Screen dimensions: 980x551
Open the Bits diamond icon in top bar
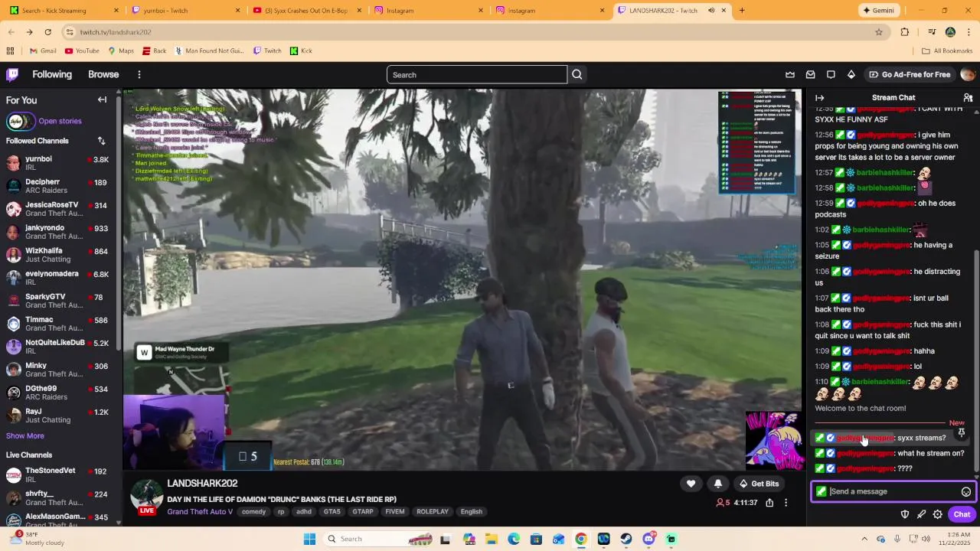[x=851, y=74]
